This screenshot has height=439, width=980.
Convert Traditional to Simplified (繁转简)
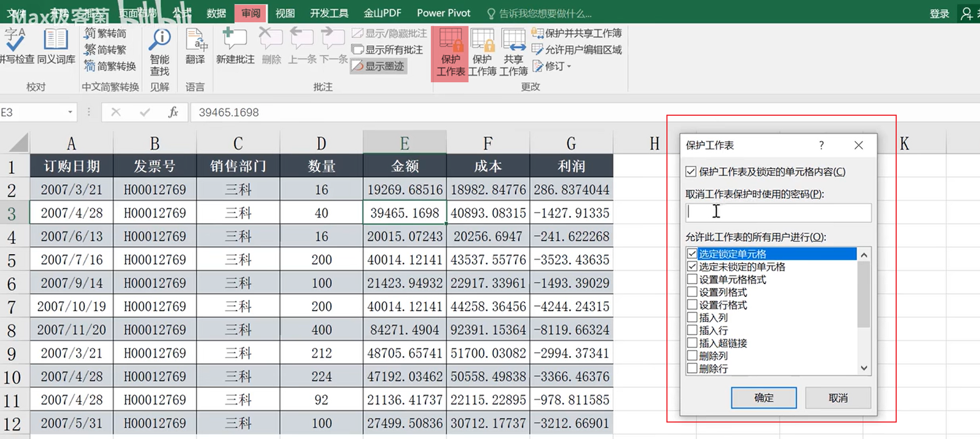[x=106, y=33]
